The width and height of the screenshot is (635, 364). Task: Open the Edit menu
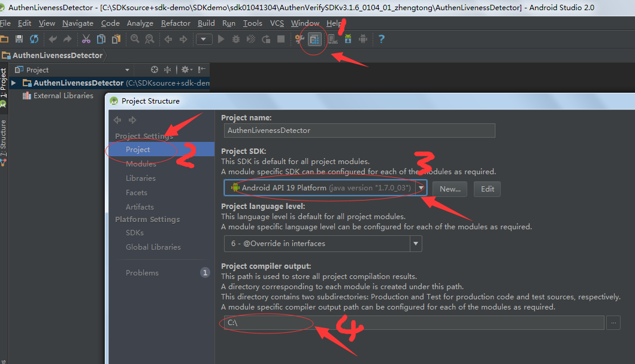click(25, 23)
